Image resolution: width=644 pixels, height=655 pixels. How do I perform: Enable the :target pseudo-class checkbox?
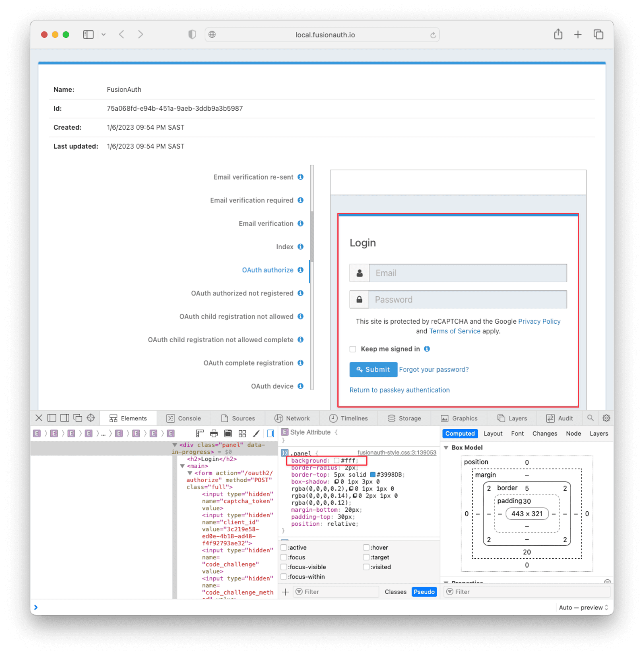coord(366,557)
